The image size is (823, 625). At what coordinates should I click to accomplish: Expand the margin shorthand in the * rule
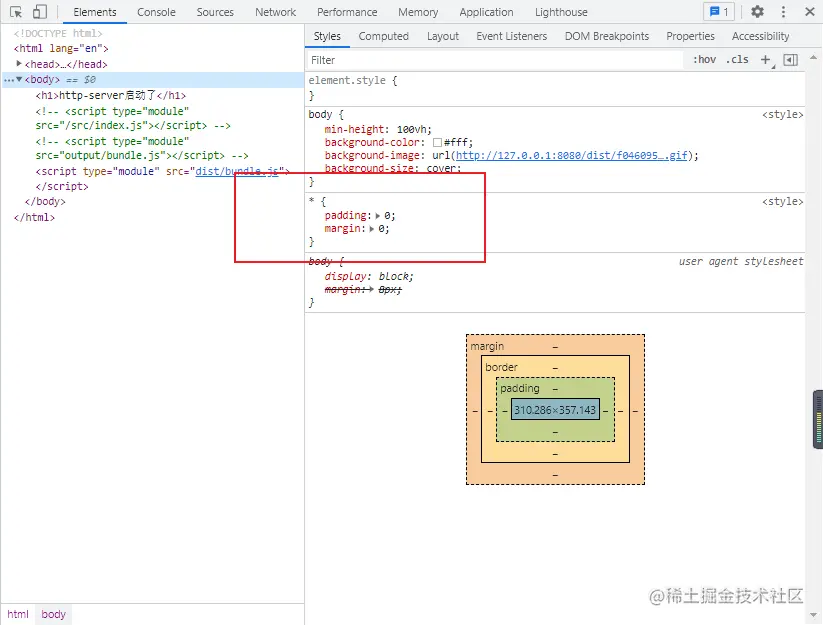click(x=372, y=229)
